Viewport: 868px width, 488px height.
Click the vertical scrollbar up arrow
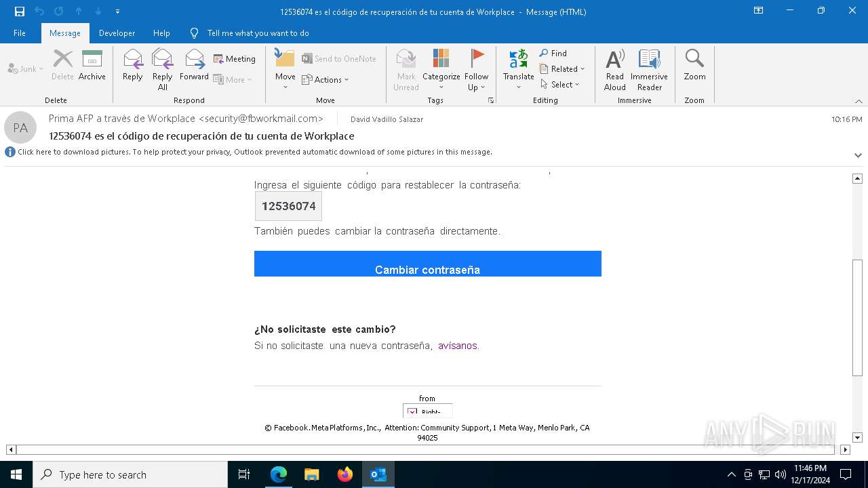pos(857,178)
